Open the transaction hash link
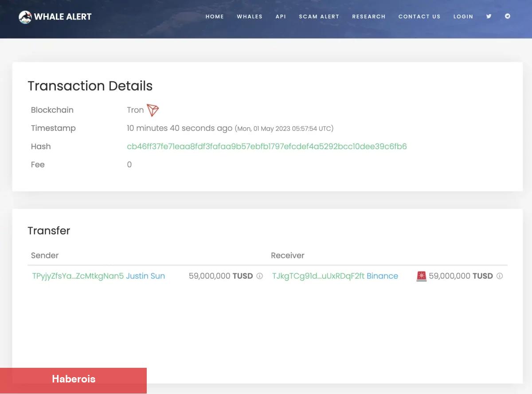532x394 pixels. [267, 146]
